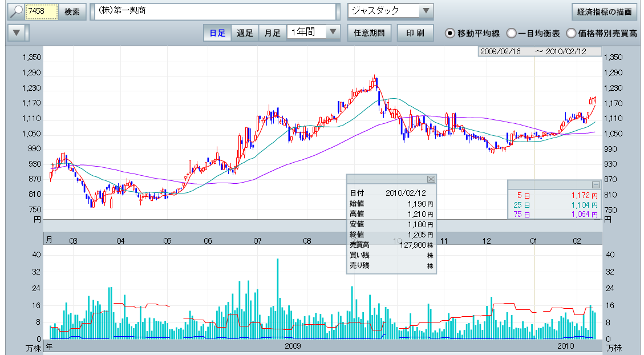Expand the left triangle arrow panel button
Image resolution: width=644 pixels, height=355 pixels.
coord(18,33)
